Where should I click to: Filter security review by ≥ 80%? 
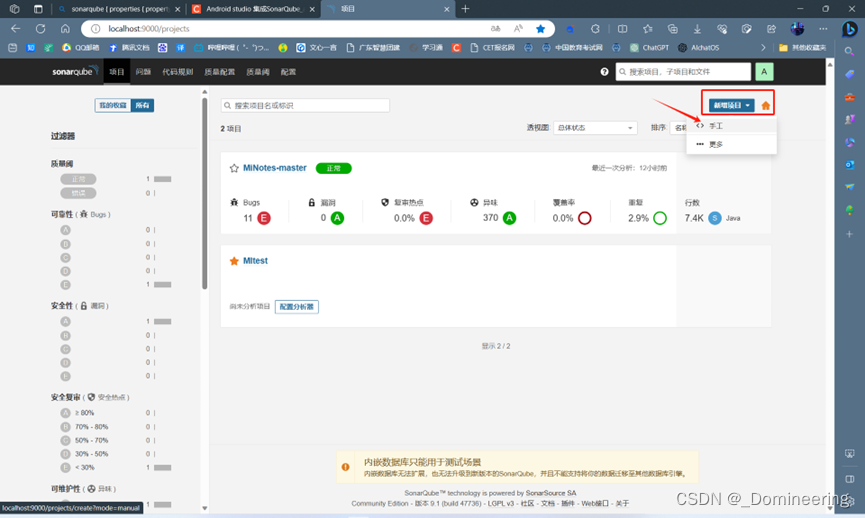(77, 413)
